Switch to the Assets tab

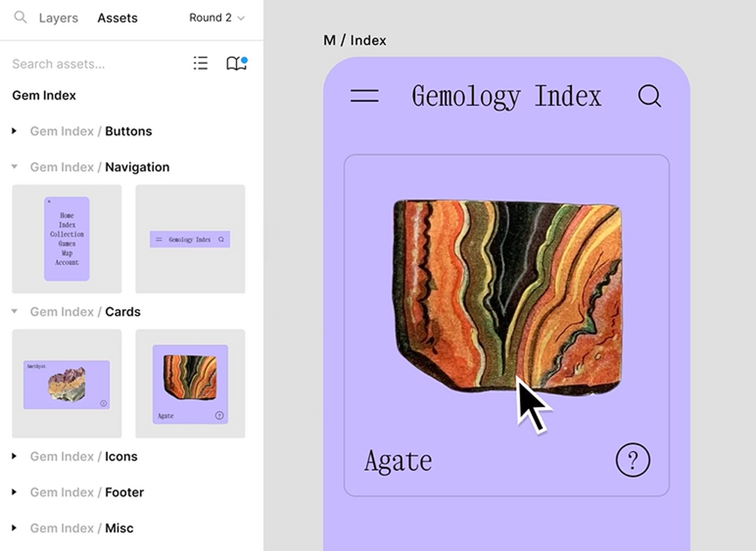117,18
